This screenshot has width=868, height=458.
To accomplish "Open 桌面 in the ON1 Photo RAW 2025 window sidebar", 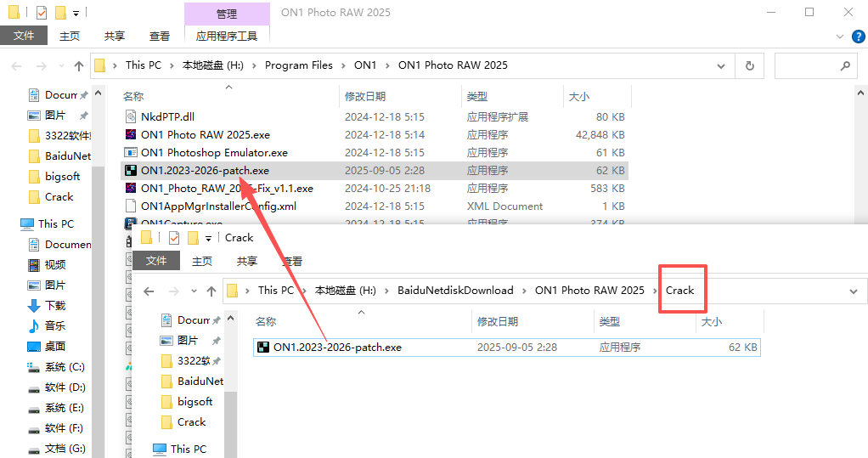I will pos(47,346).
